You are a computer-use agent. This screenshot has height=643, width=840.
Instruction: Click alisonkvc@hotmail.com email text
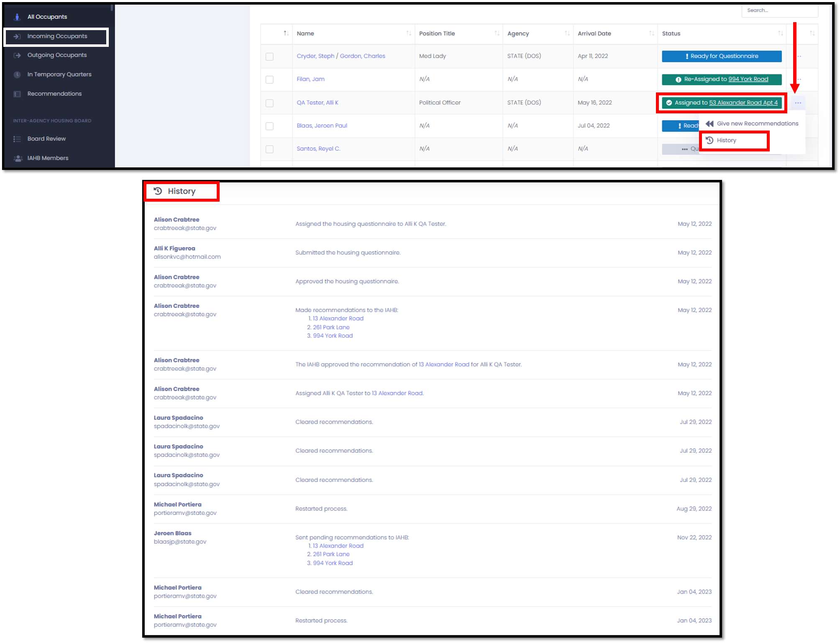[x=187, y=257]
